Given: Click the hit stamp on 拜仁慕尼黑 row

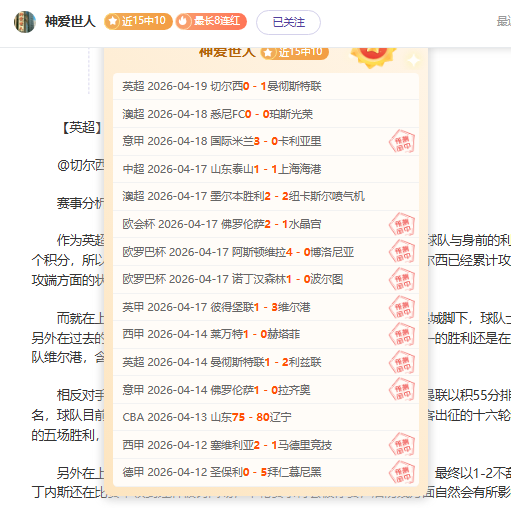Looking at the screenshot, I should pyautogui.click(x=402, y=473).
